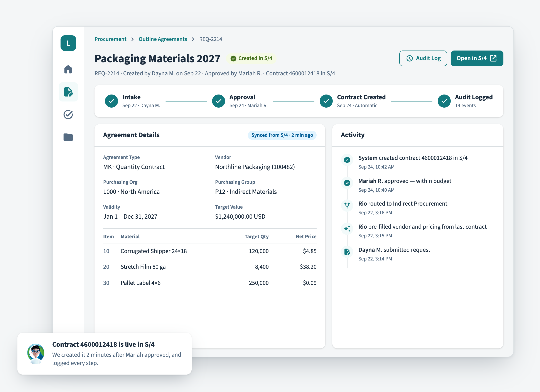Click the $1,240,000.00 USD target value

240,216
